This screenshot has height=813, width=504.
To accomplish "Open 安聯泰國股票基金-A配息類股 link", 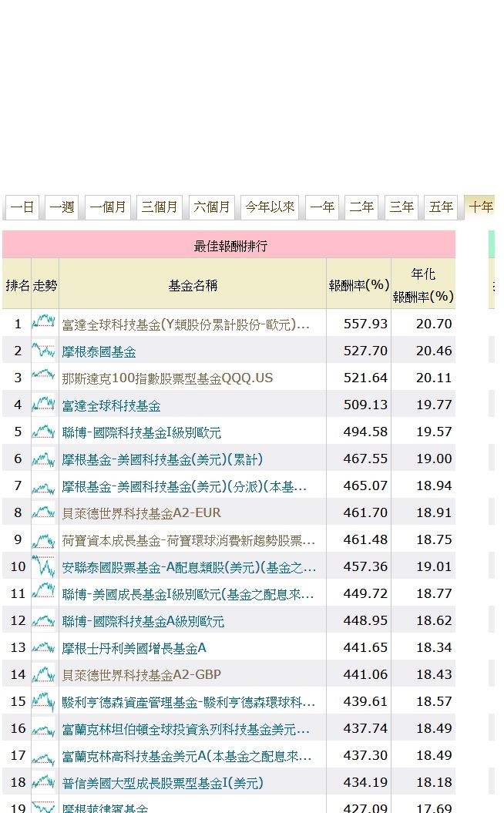I will tap(189, 568).
